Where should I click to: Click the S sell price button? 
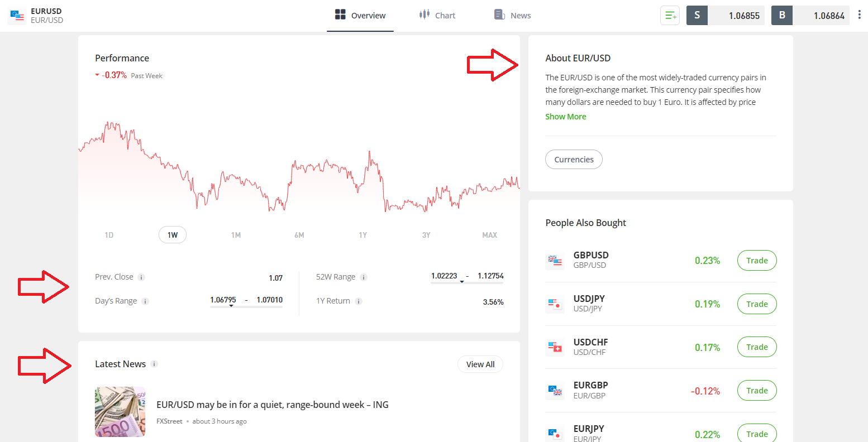tap(725, 16)
